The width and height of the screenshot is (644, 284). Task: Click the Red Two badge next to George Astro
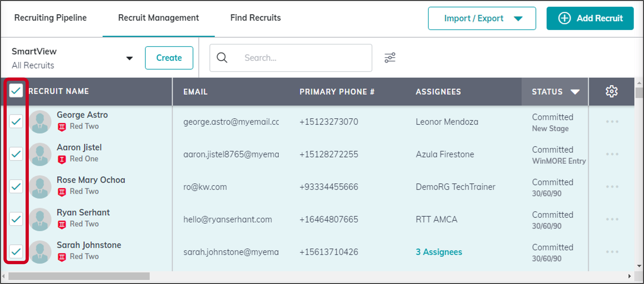point(62,126)
